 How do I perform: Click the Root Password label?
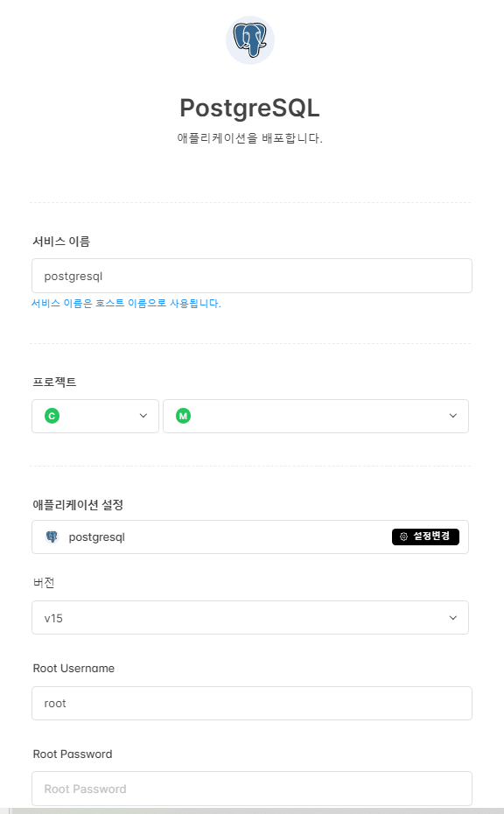coord(73,754)
